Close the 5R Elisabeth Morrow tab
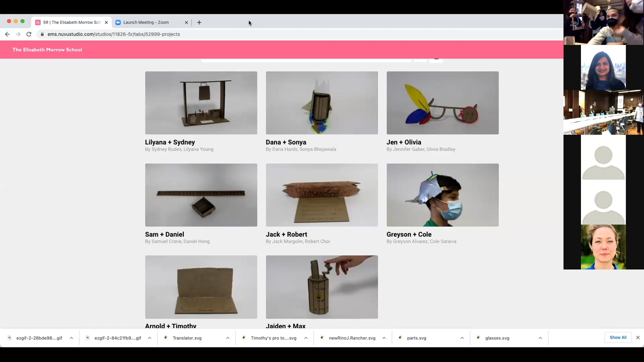This screenshot has width=644, height=362. (106, 23)
